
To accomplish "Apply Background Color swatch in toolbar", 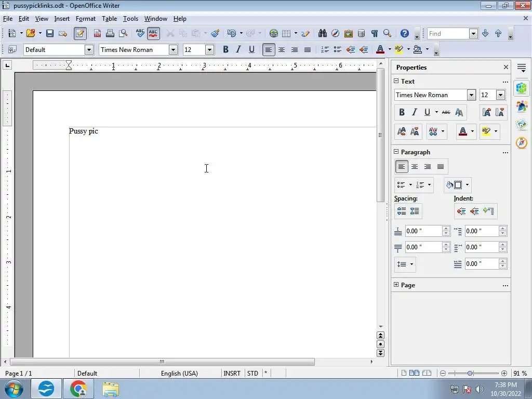I will pyautogui.click(x=418, y=49).
